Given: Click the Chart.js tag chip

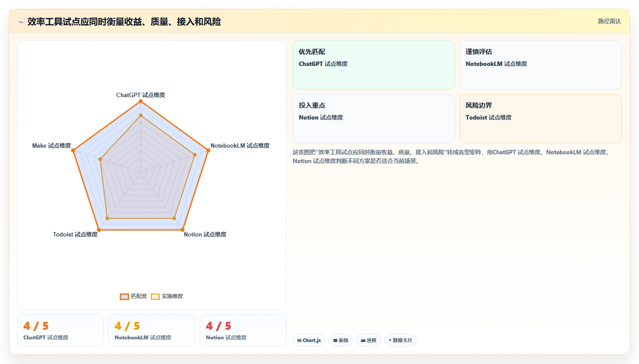Looking at the screenshot, I should tap(309, 340).
